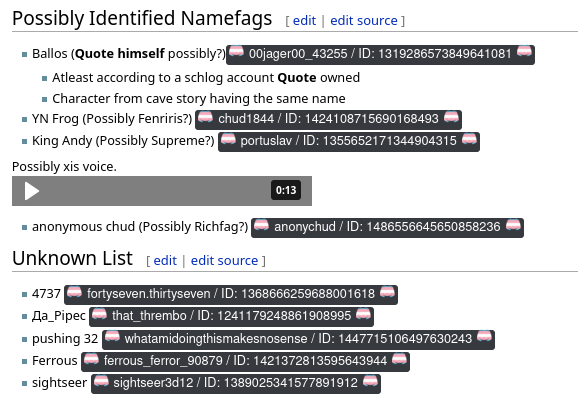
Task: Click the 'Possibly xis voice.' caption
Action: 65,167
